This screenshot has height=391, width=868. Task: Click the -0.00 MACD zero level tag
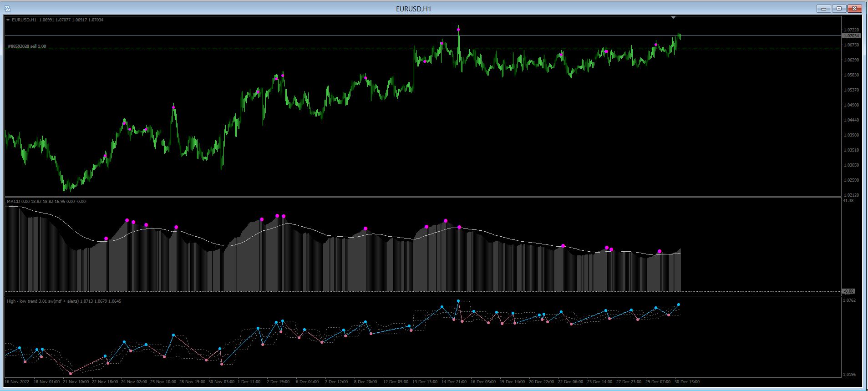[849, 291]
